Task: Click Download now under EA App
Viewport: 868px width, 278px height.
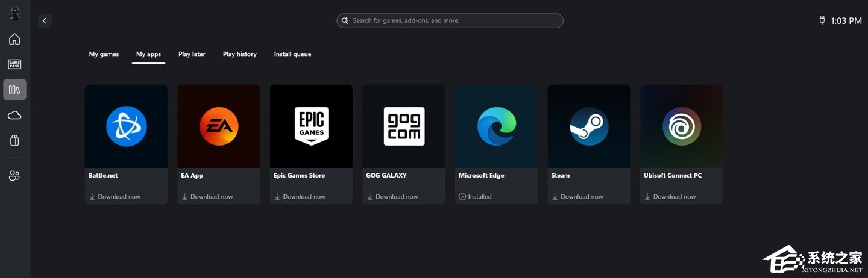Action: tap(207, 197)
